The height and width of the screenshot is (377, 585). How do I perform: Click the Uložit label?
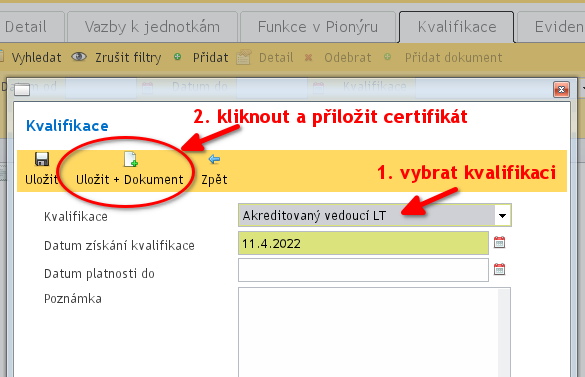tap(42, 180)
